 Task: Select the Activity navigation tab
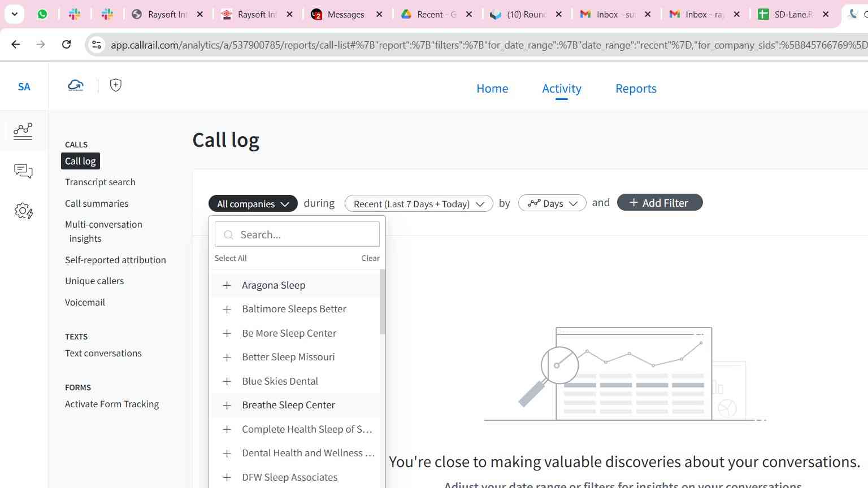(x=562, y=89)
